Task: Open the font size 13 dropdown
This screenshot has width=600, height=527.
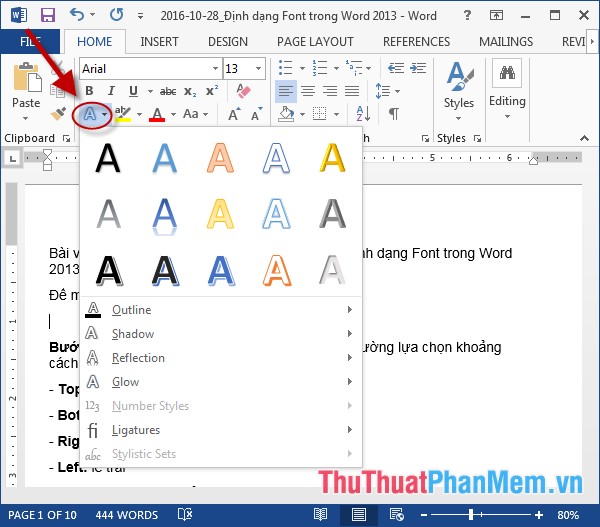Action: (x=259, y=69)
